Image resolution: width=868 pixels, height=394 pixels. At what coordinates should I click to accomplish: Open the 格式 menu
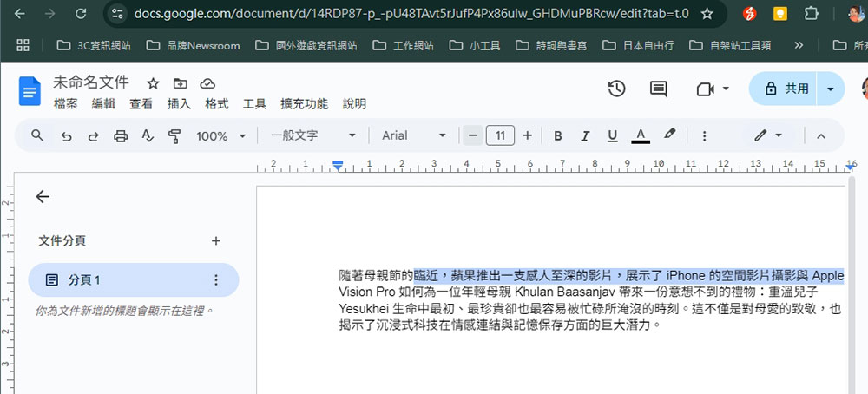(x=216, y=104)
